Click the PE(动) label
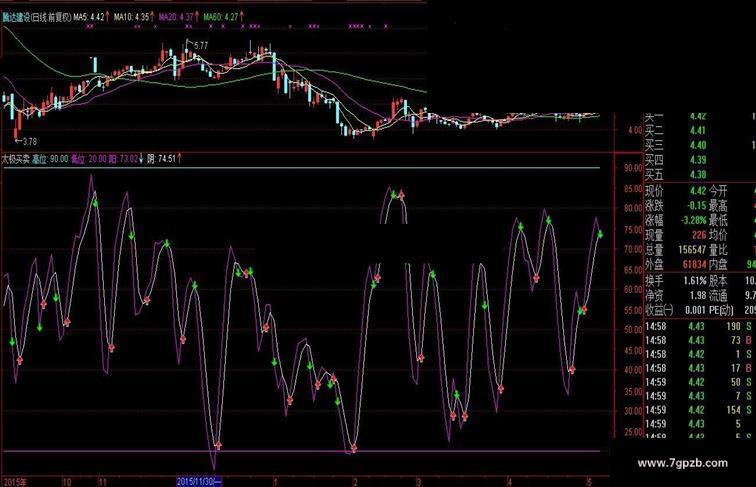This screenshot has height=487, width=756. (x=721, y=310)
